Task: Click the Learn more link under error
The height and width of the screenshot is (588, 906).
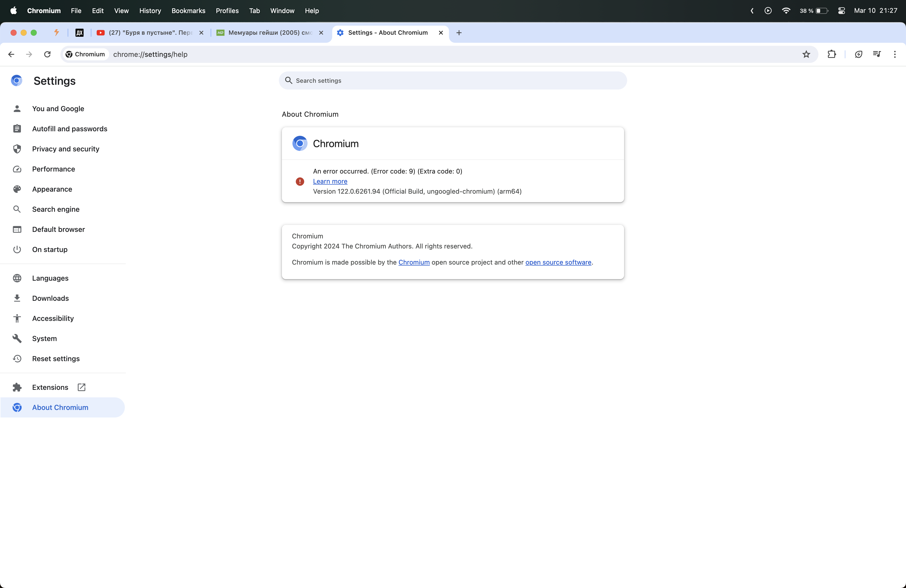Action: [x=330, y=181]
